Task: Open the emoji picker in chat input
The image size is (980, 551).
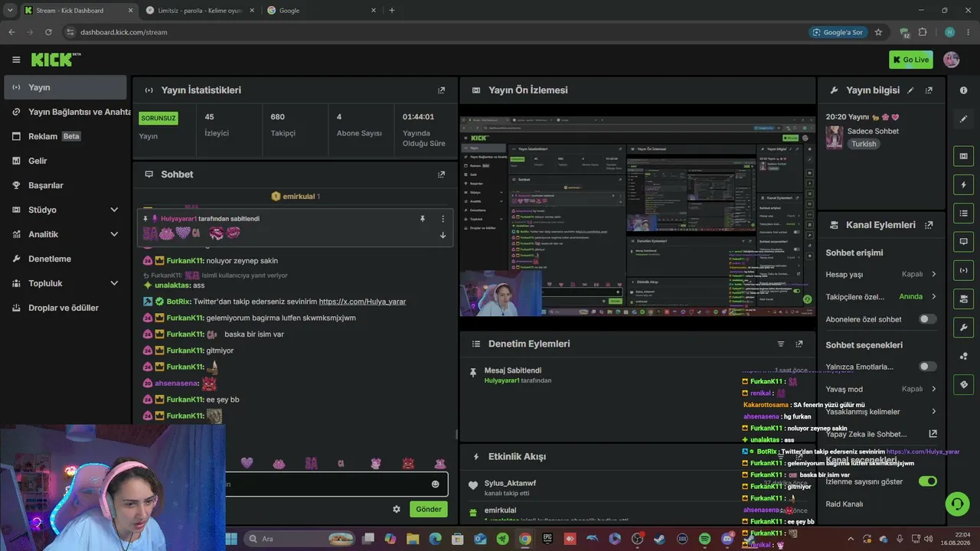Action: coord(436,484)
